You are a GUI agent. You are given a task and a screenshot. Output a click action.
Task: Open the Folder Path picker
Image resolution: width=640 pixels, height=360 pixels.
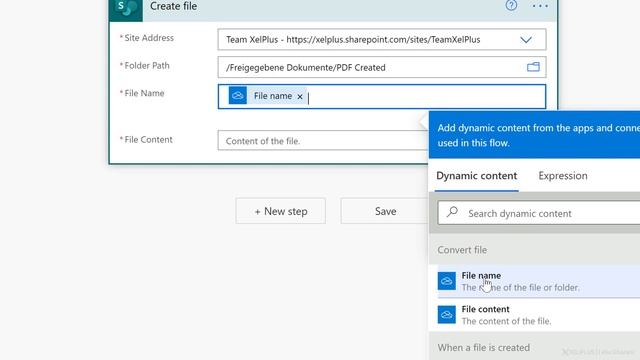click(533, 67)
